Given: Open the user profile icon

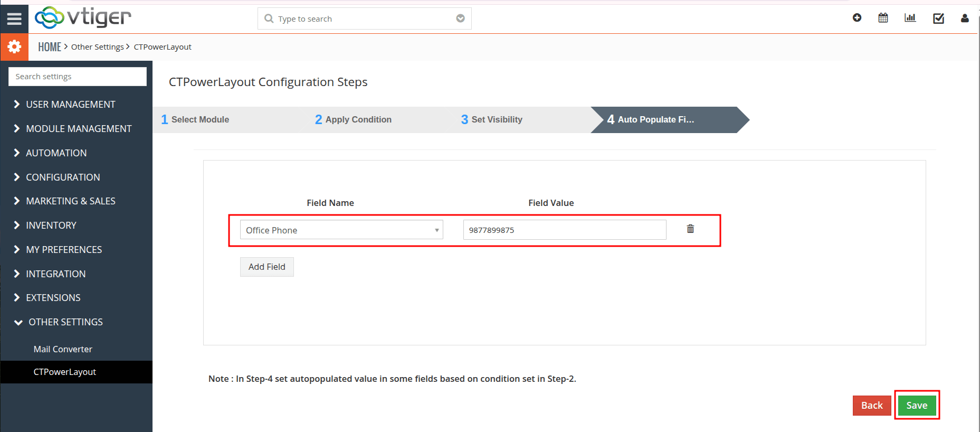Looking at the screenshot, I should [965, 18].
